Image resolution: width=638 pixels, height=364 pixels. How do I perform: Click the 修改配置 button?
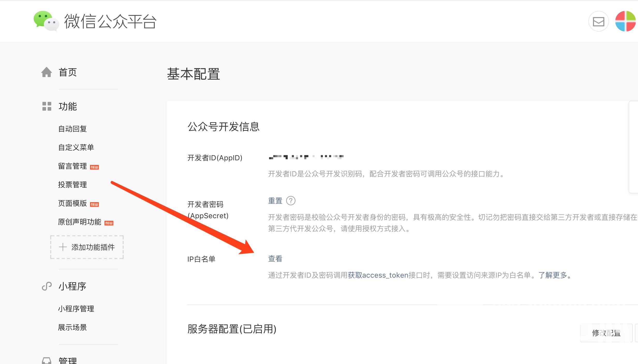tap(606, 333)
